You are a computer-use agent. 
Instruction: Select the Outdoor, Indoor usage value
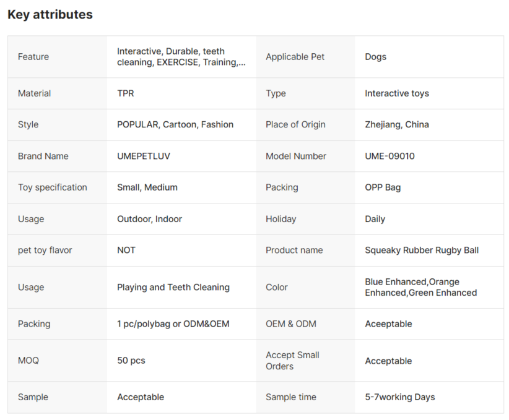coord(149,219)
